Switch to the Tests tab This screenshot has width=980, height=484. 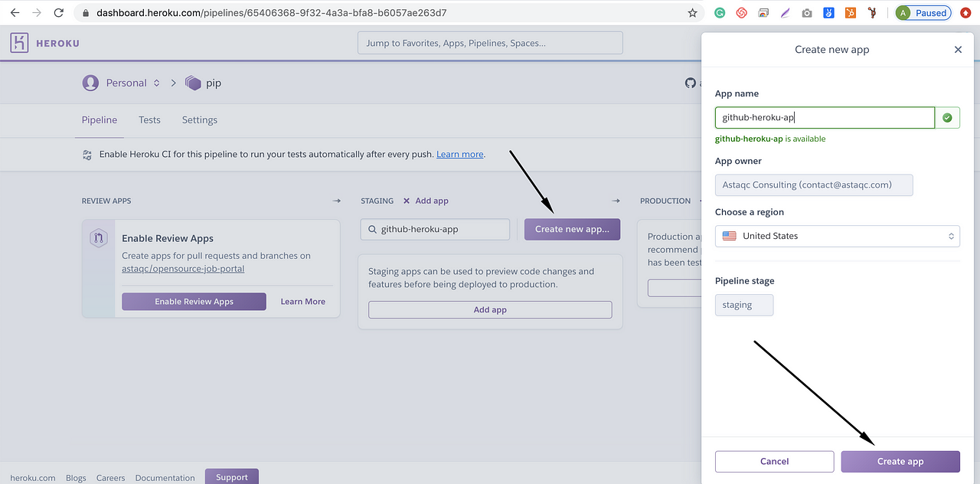tap(149, 119)
